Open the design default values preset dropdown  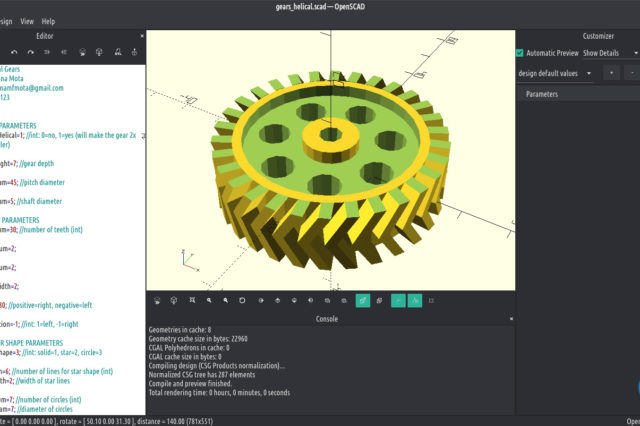click(x=556, y=73)
